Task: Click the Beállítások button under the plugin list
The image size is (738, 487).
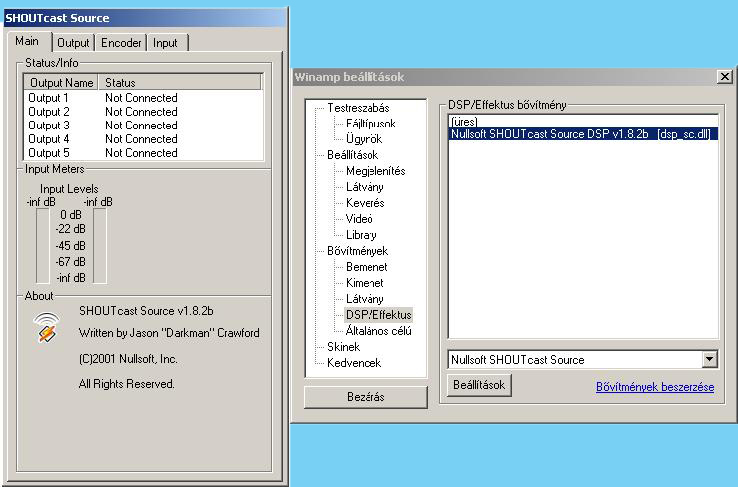Action: (479, 385)
